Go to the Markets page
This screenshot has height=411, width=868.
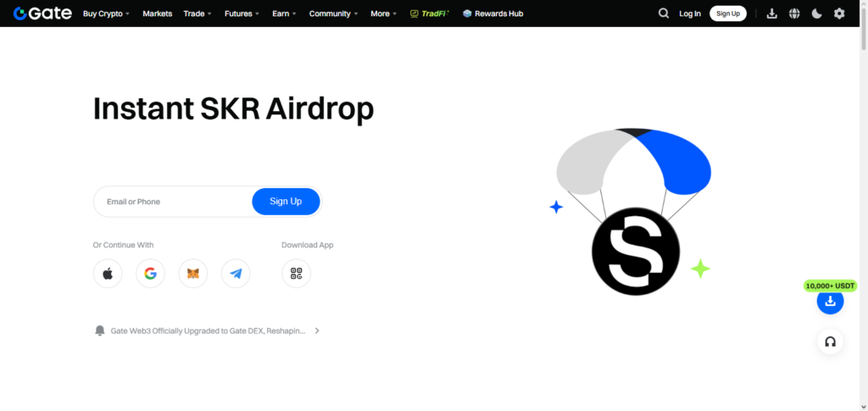(157, 14)
